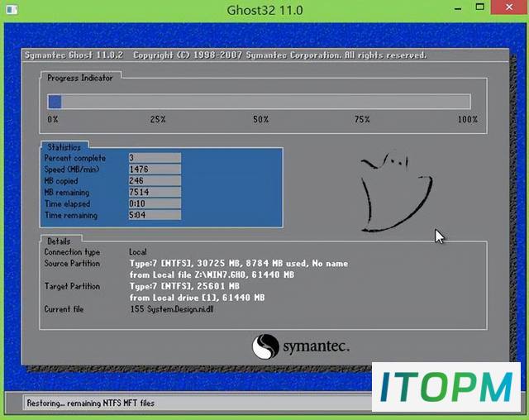Click the 'from Local drive [1], 61440 MB' line
The image size is (529, 420).
pos(197,298)
